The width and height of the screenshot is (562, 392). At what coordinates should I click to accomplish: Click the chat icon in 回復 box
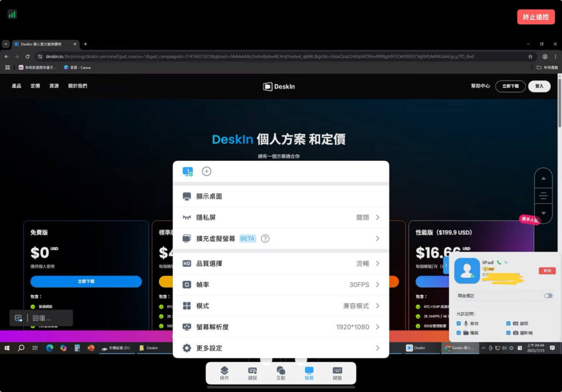18,318
